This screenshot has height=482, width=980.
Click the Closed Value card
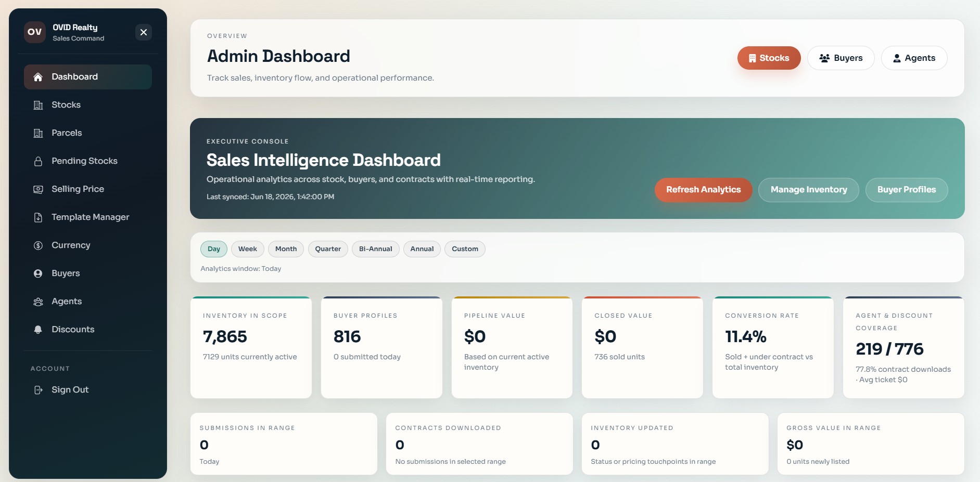[642, 347]
